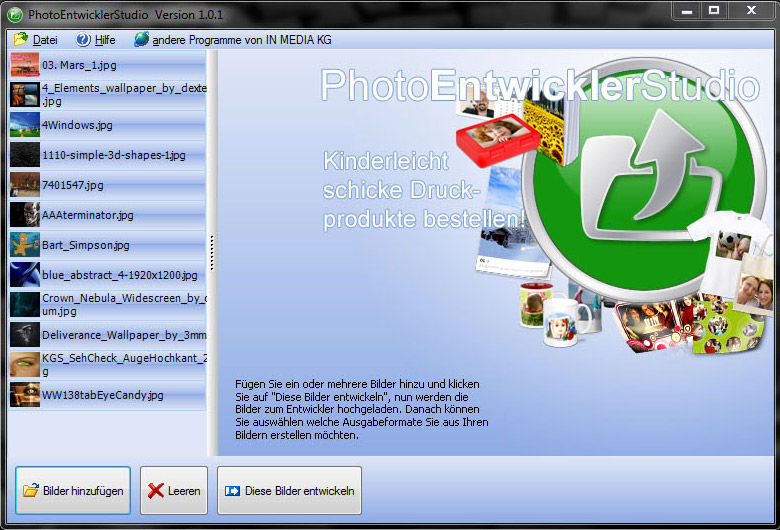Image resolution: width=780 pixels, height=530 pixels.
Task: Select thumbnail of 03. Mars_1.jpg
Action: tap(24, 65)
